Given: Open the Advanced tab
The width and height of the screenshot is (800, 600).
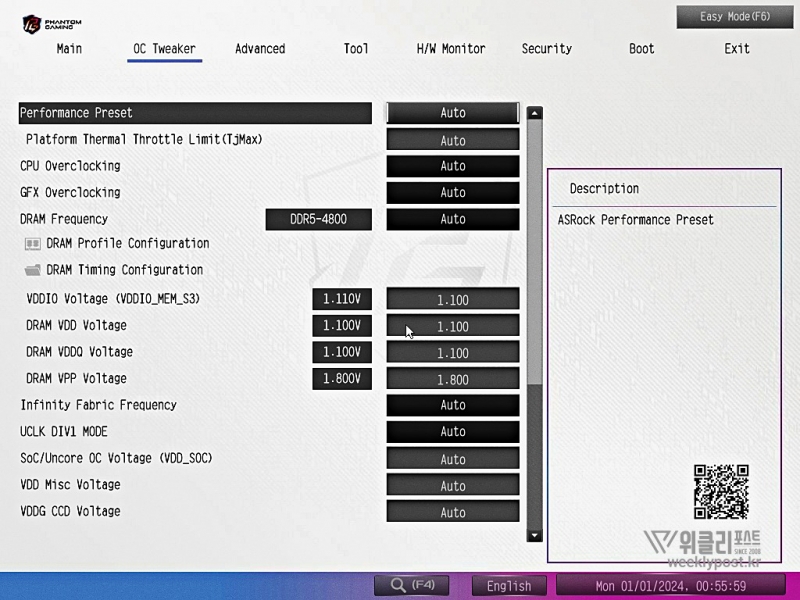Looking at the screenshot, I should [260, 49].
